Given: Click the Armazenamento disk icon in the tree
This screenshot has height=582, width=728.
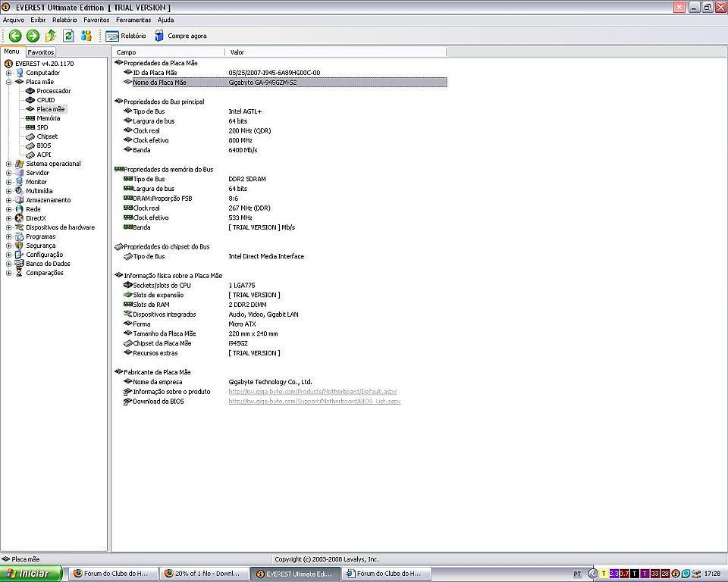Looking at the screenshot, I should pyautogui.click(x=20, y=200).
